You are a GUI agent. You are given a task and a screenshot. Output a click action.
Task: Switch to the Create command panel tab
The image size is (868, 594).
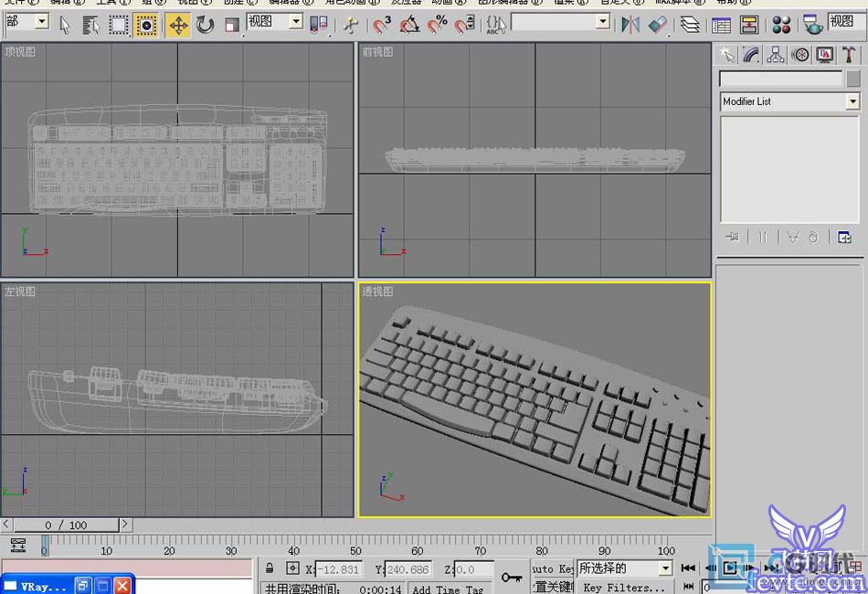[727, 54]
